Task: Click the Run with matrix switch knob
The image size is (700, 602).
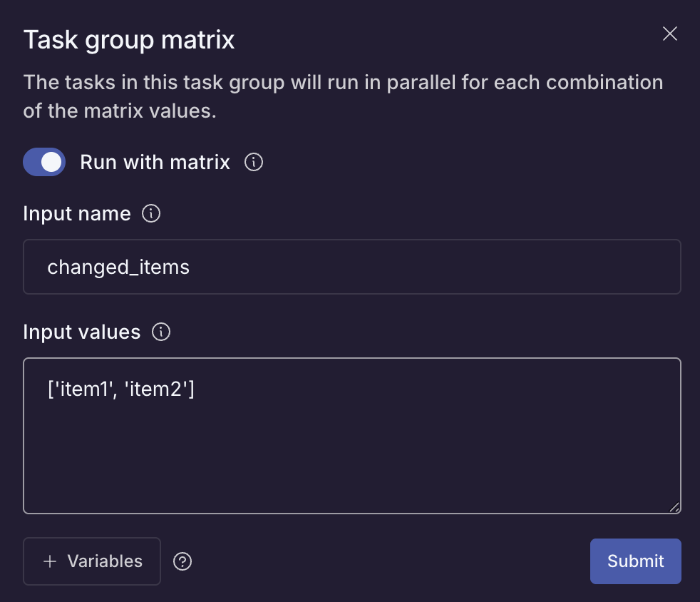Action: (53, 162)
